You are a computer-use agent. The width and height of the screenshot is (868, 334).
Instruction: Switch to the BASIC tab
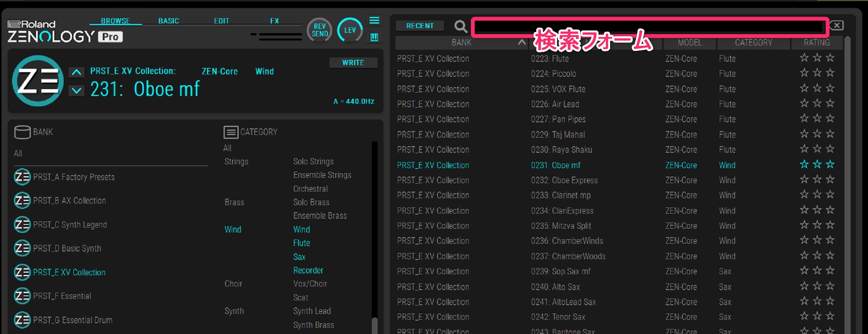click(x=169, y=21)
